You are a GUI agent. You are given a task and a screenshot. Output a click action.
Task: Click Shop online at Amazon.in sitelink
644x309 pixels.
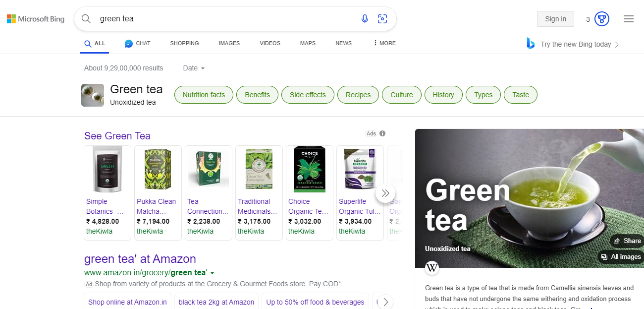pos(127,302)
